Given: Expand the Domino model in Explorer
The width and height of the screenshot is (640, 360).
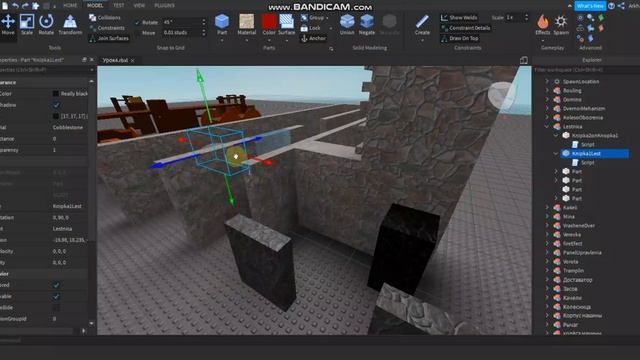Looking at the screenshot, I should coord(547,99).
